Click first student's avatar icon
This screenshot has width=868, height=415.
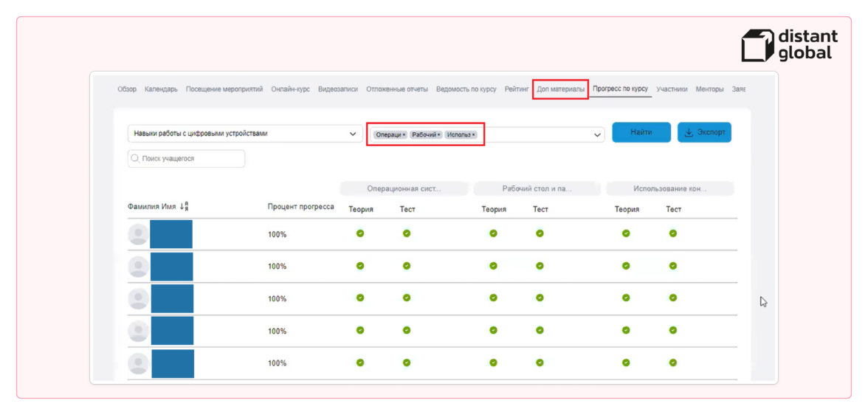pos(138,234)
